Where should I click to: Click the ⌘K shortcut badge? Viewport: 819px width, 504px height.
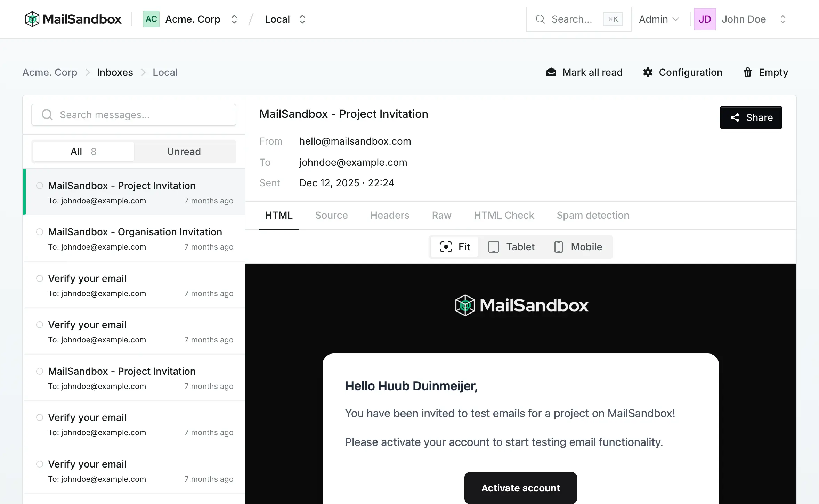(613, 19)
